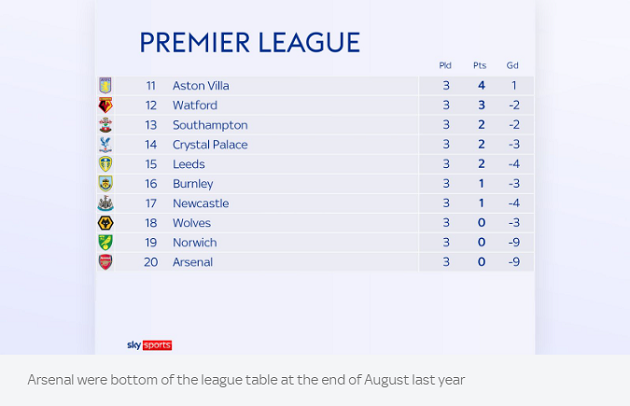Select the Arsenal team name
Viewport: 630px width, 406px height.
coord(192,262)
